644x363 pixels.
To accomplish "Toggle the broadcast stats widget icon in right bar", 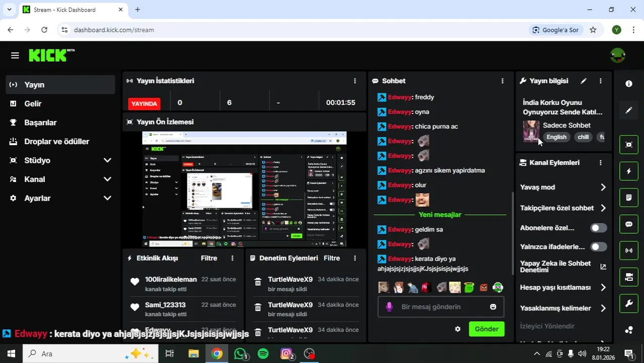I will (x=629, y=251).
